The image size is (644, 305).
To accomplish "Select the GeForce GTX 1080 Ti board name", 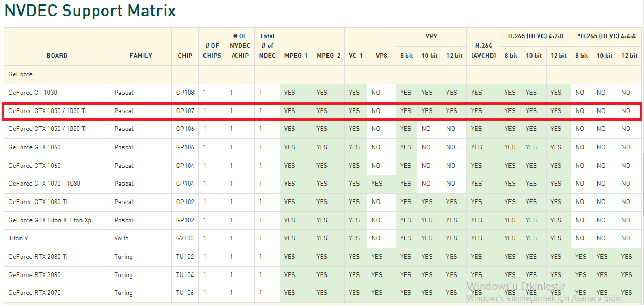I will click(x=38, y=202).
